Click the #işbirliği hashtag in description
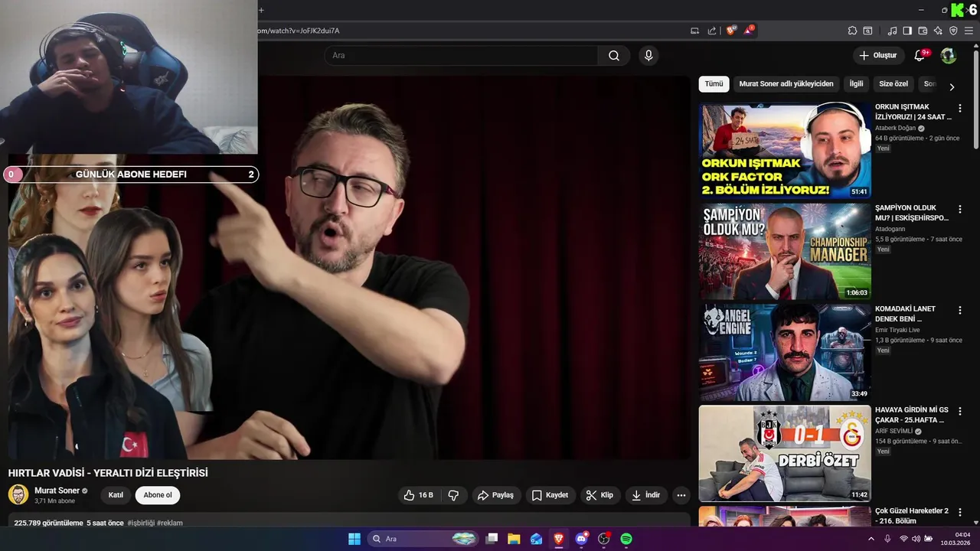Viewport: 980px width, 551px height. 140,523
